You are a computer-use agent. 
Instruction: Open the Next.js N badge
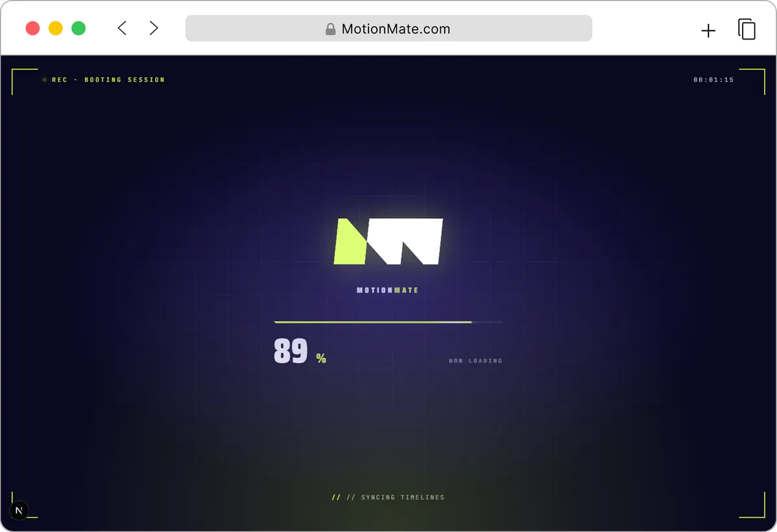pos(19,511)
